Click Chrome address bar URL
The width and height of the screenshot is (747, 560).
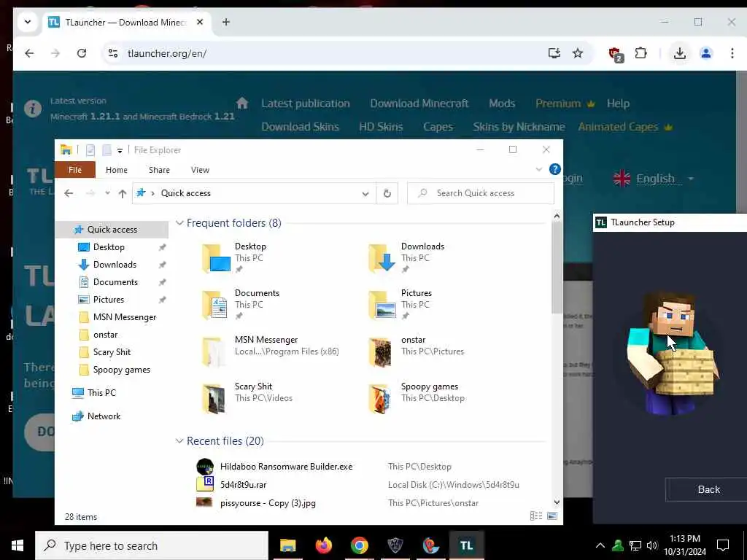tap(167, 53)
